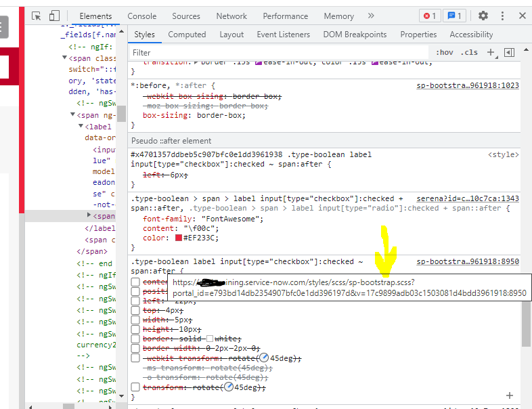Image resolution: width=532 pixels, height=409 pixels.
Task: Click the Filter styles input field
Action: coord(278,52)
